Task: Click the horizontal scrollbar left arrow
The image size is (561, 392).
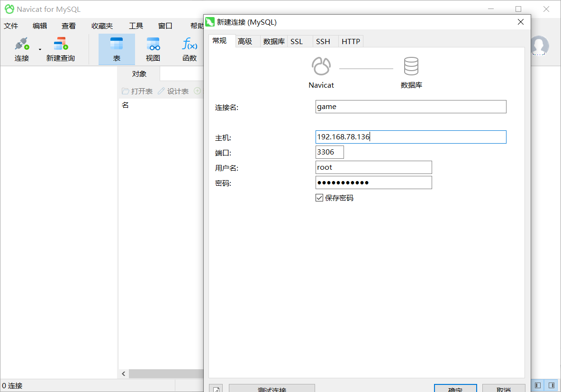Action: click(x=124, y=374)
